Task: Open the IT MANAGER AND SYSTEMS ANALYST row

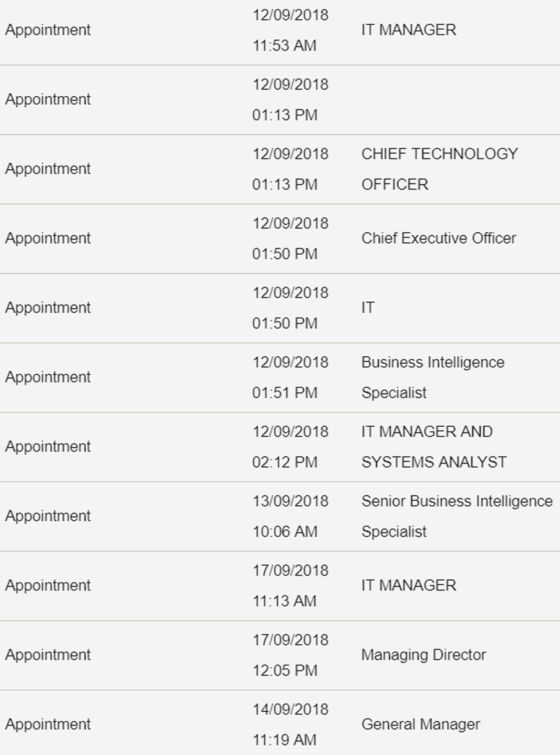Action: 280,447
